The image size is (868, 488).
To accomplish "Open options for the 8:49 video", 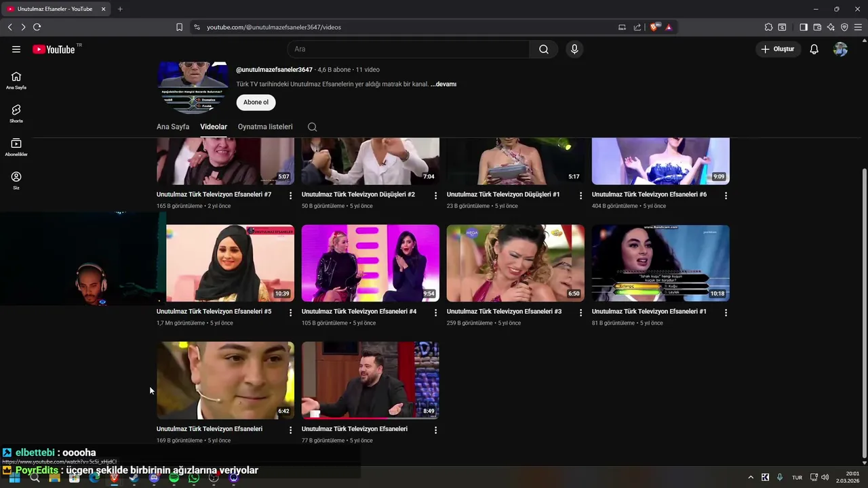I will [x=435, y=430].
